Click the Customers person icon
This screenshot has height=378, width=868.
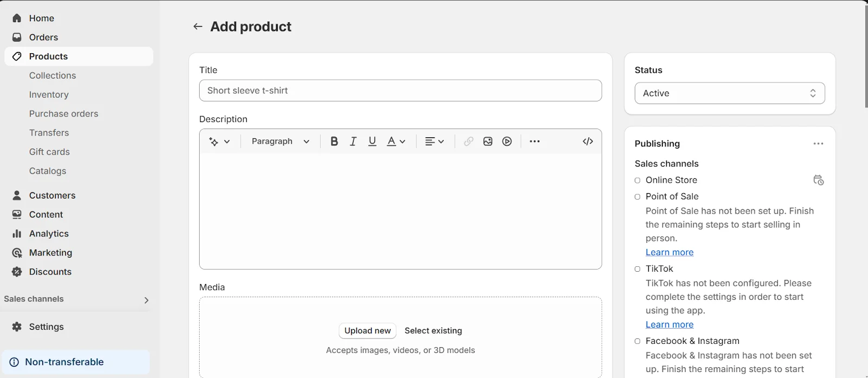click(x=17, y=195)
